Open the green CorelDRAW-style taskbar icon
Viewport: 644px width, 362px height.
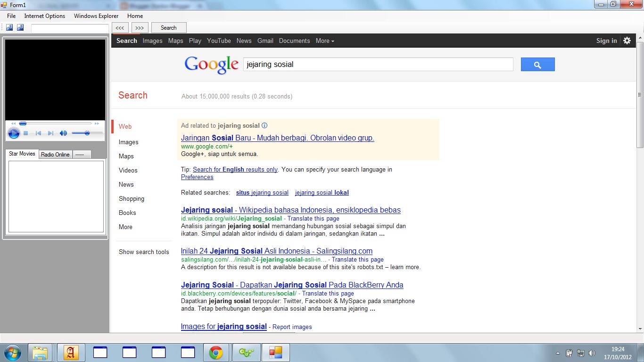pos(246,353)
